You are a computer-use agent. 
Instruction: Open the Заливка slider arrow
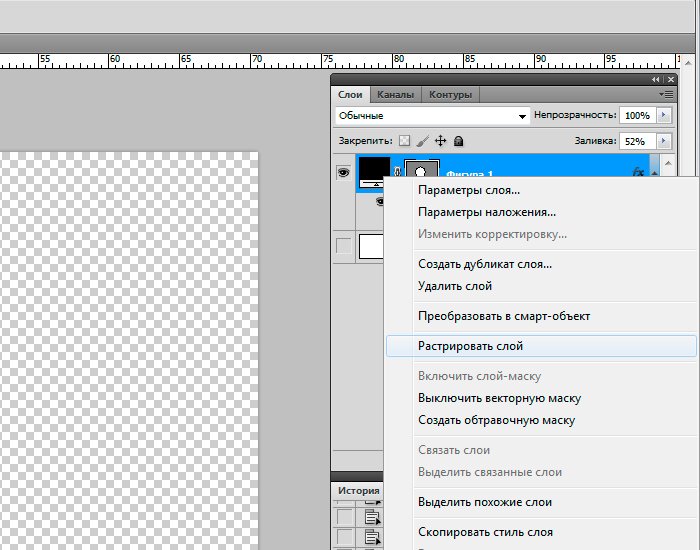click(x=663, y=142)
